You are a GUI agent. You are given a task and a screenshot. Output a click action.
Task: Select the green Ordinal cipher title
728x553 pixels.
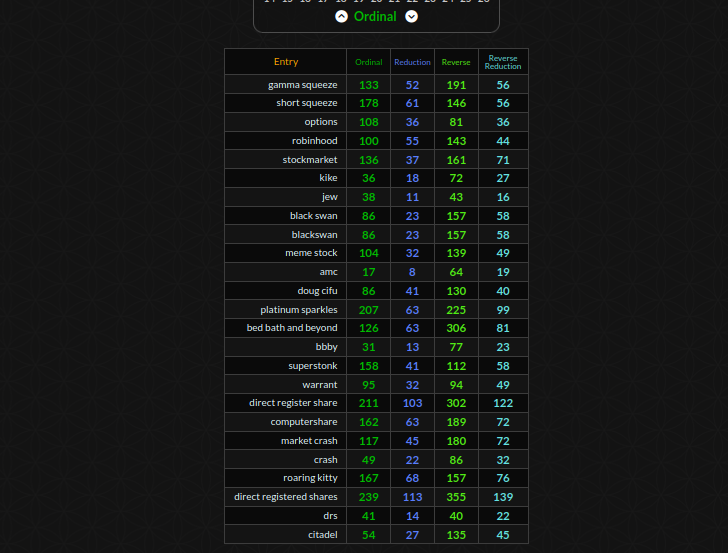375,17
